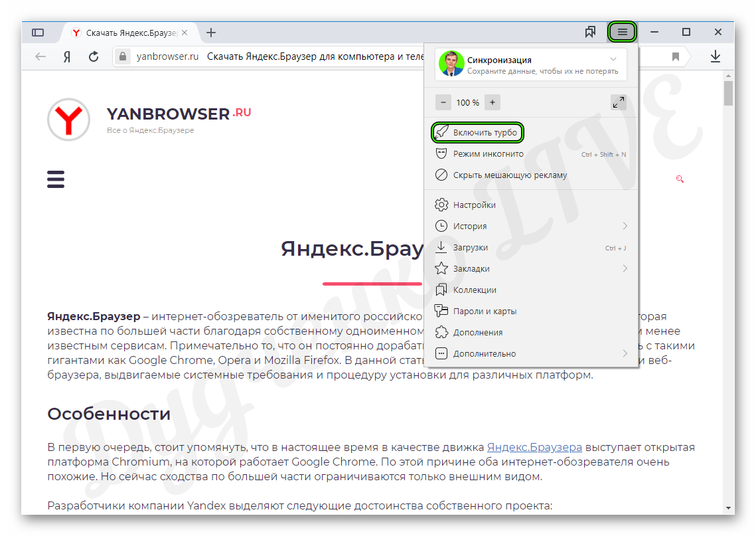Screen dimensions: 756x536
Task: Open the История submenu
Action: click(x=530, y=226)
